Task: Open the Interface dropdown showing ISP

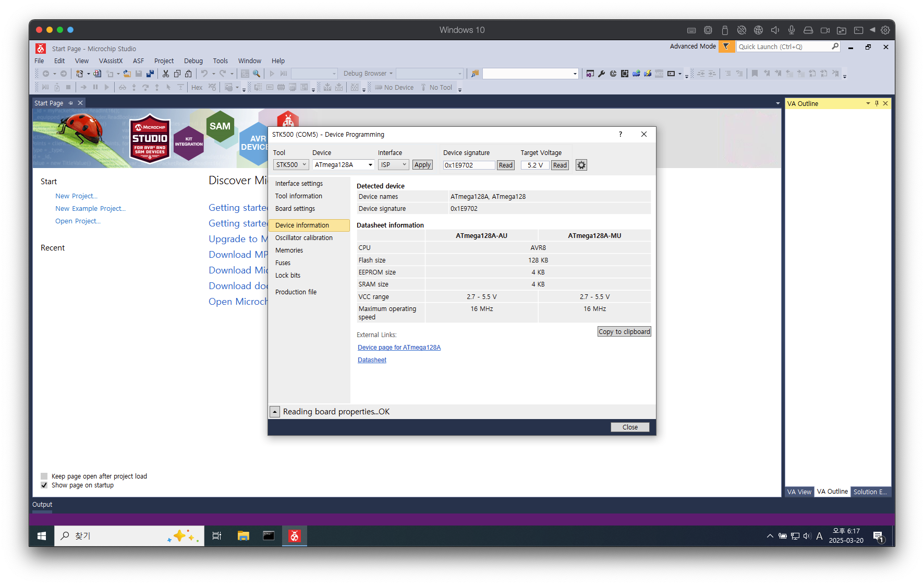Action: coord(393,165)
